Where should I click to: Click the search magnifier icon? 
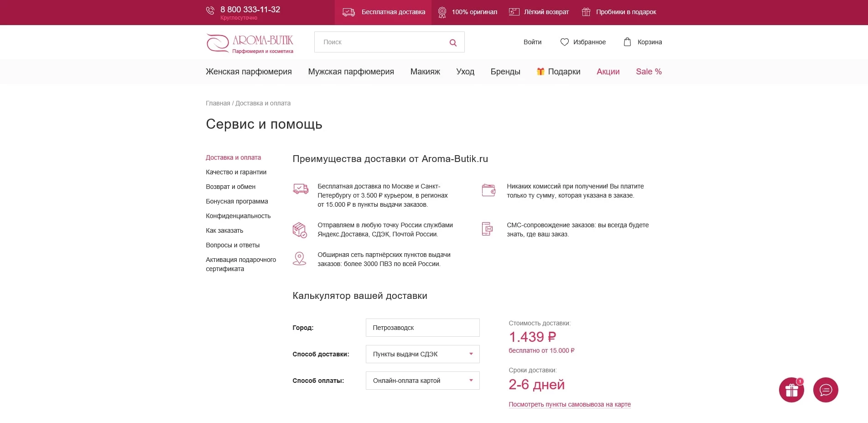(452, 42)
